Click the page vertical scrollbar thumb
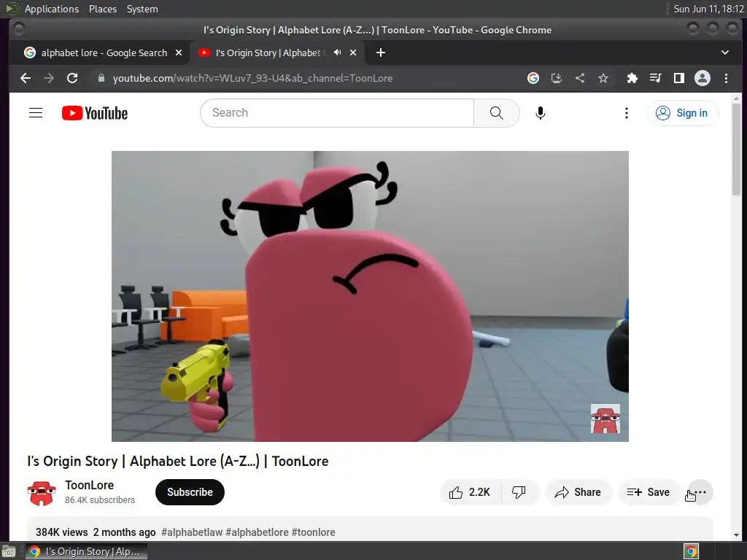Screen dimensions: 747x560 coord(737,149)
